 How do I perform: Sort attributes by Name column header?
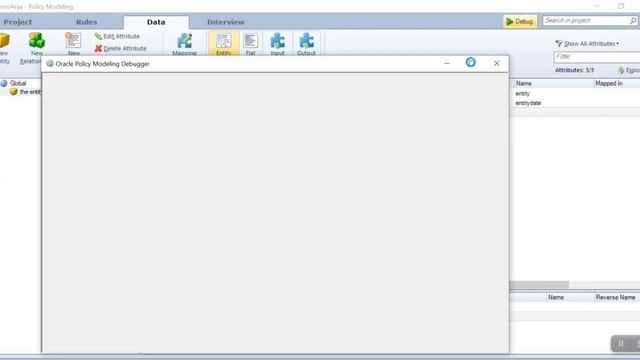pos(524,83)
